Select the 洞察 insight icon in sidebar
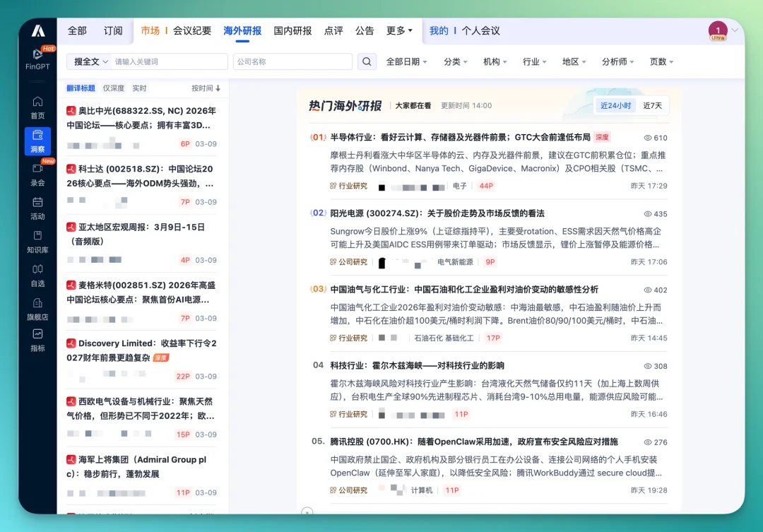Viewport: 763px width, 532px height. 37,141
